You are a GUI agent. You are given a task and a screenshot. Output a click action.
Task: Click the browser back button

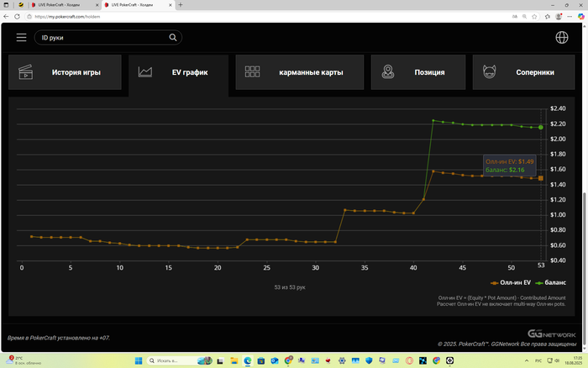(6, 17)
